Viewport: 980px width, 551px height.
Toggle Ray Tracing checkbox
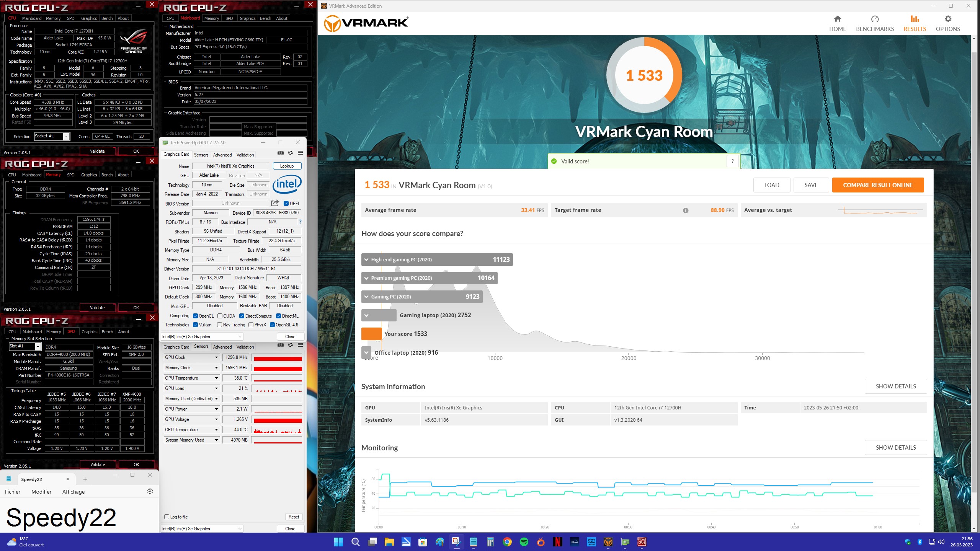(x=220, y=325)
